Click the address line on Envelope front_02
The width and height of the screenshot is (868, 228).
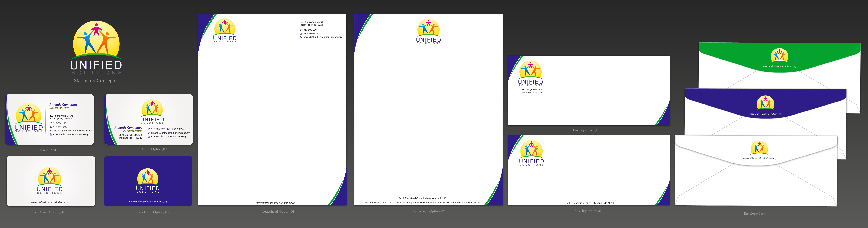click(590, 203)
